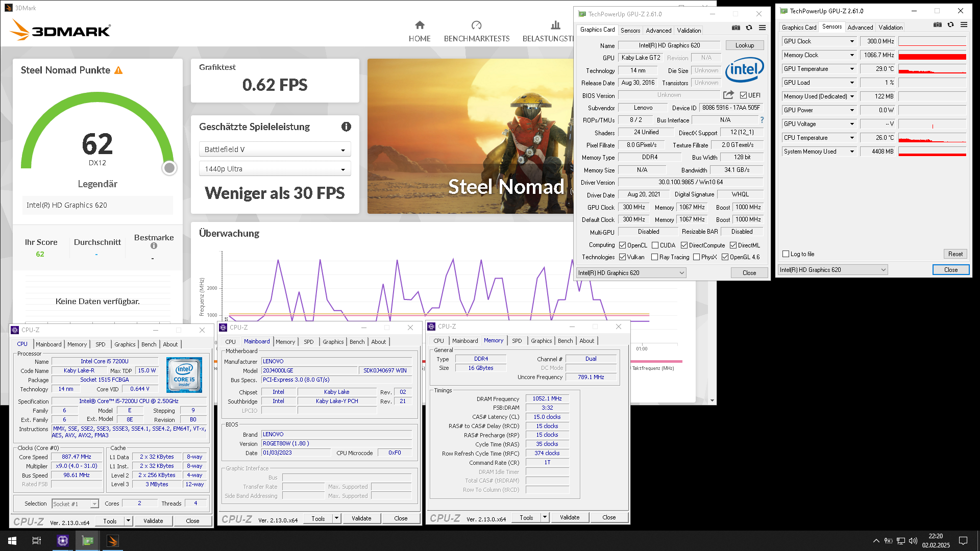Click the Lookup button in GPU-Z
This screenshot has height=551, width=980.
pyautogui.click(x=745, y=45)
